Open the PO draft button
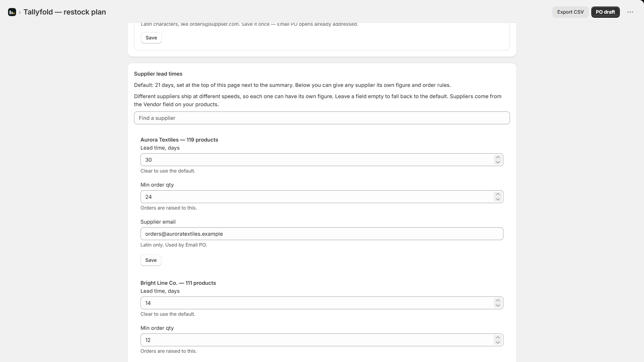 [605, 12]
